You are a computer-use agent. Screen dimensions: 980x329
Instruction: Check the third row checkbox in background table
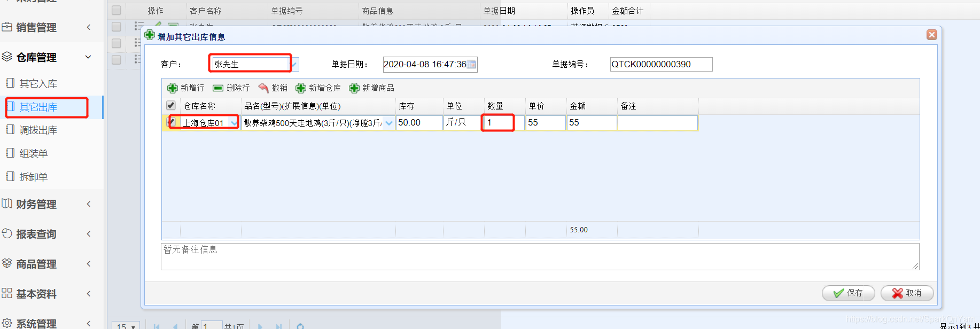click(116, 60)
